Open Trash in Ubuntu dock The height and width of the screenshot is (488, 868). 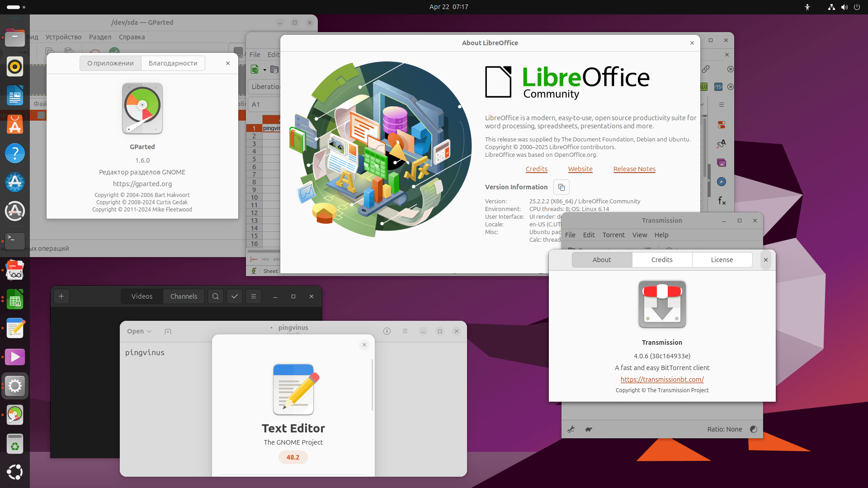(x=15, y=444)
